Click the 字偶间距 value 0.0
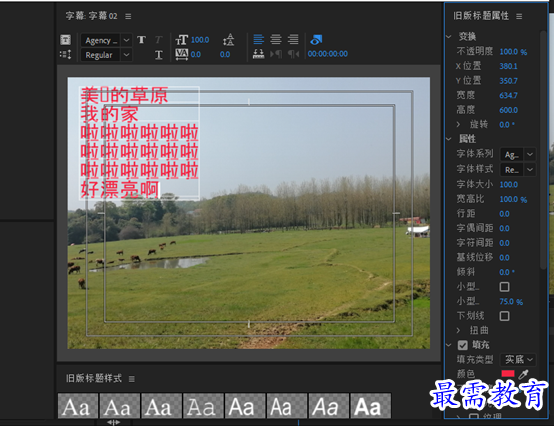This screenshot has width=554, height=426. coord(504,229)
